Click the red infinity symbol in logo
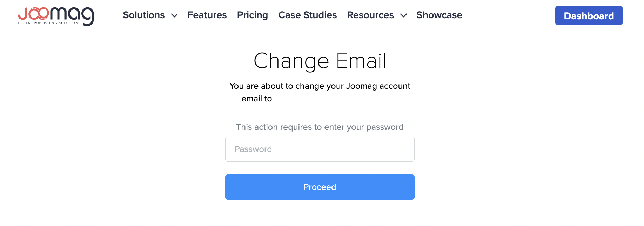The width and height of the screenshot is (644, 226). click(39, 13)
